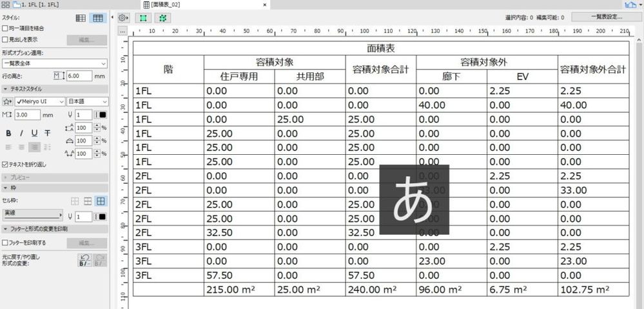Viewport: 644px width, 309px height.
Task: Select the 面積表 title cell
Action: coord(381,48)
